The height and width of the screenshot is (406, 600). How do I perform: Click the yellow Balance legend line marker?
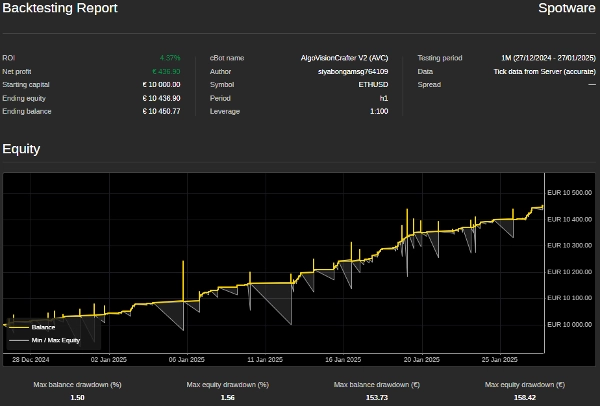coord(18,327)
